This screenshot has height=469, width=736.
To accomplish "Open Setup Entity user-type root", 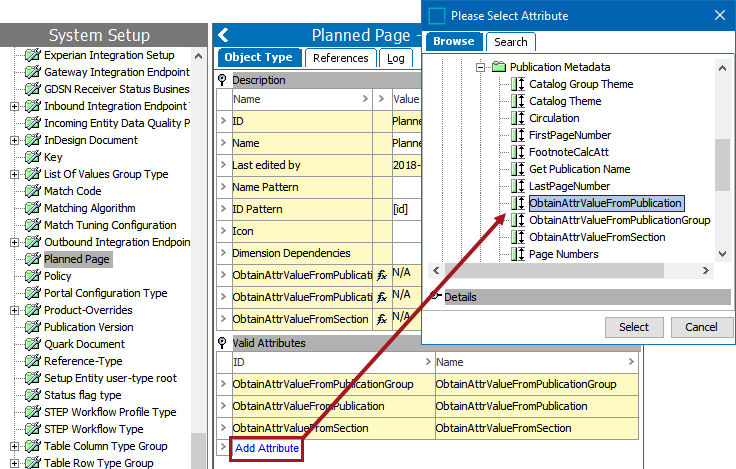I will [110, 378].
